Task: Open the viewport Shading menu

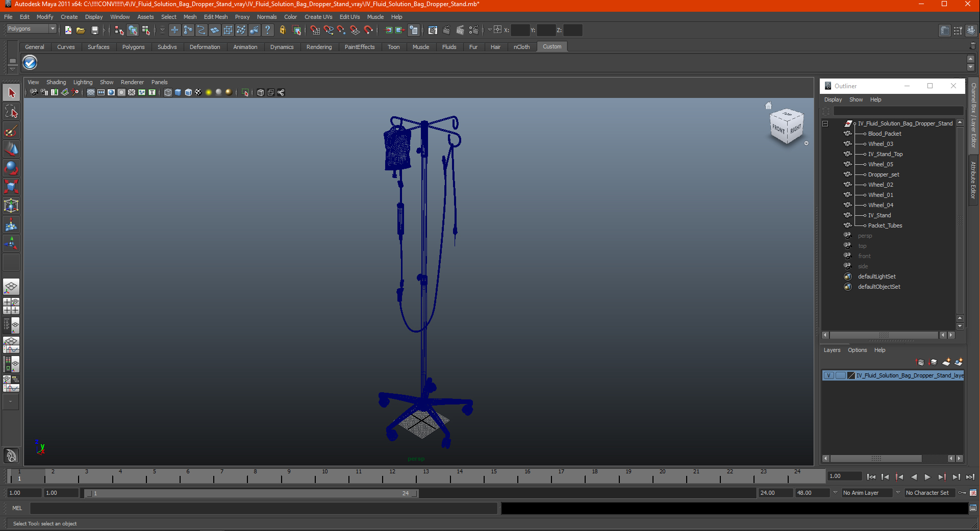Action: click(x=56, y=82)
